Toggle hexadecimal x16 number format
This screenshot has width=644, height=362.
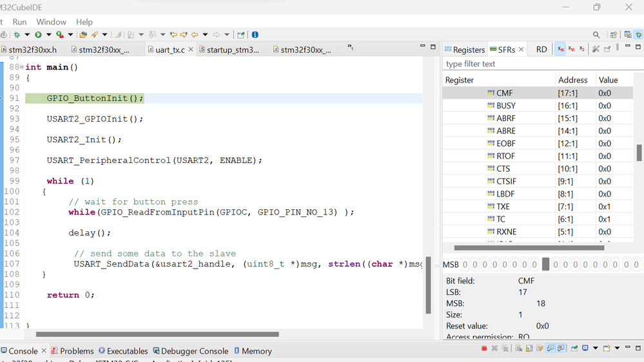[x=561, y=49]
